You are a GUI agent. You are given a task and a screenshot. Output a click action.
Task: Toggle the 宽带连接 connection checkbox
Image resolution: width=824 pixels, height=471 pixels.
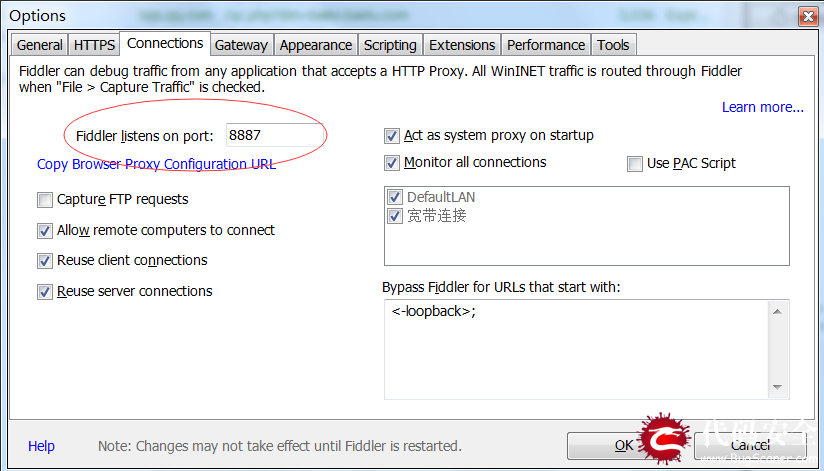point(395,216)
